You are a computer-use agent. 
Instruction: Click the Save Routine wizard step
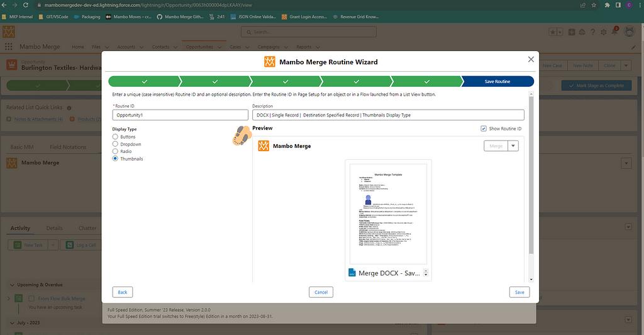(x=497, y=82)
